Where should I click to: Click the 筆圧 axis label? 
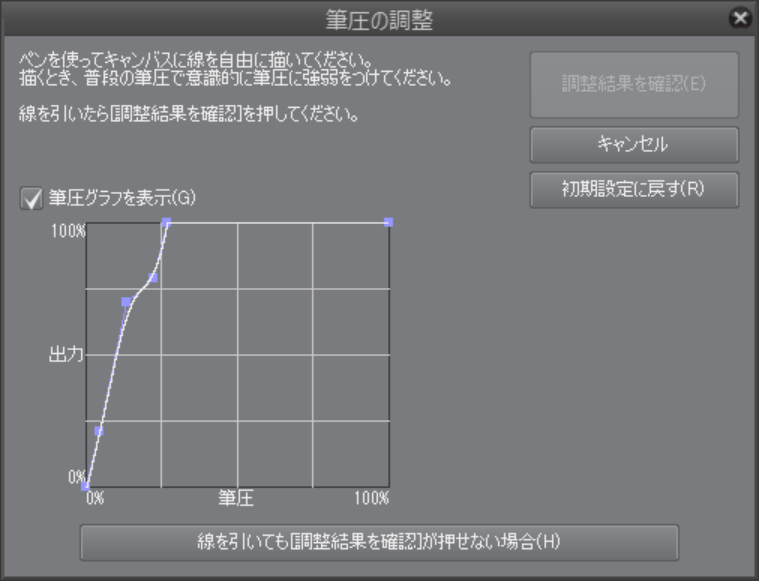[236, 498]
